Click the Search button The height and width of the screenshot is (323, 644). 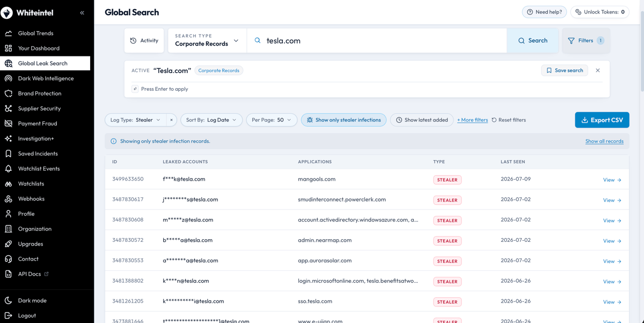[x=533, y=40]
